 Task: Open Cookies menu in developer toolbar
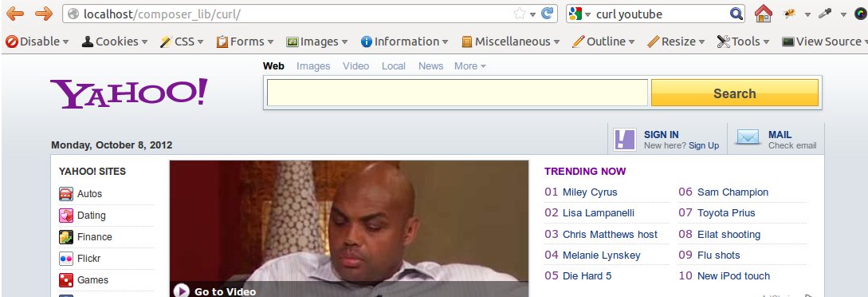coord(115,42)
